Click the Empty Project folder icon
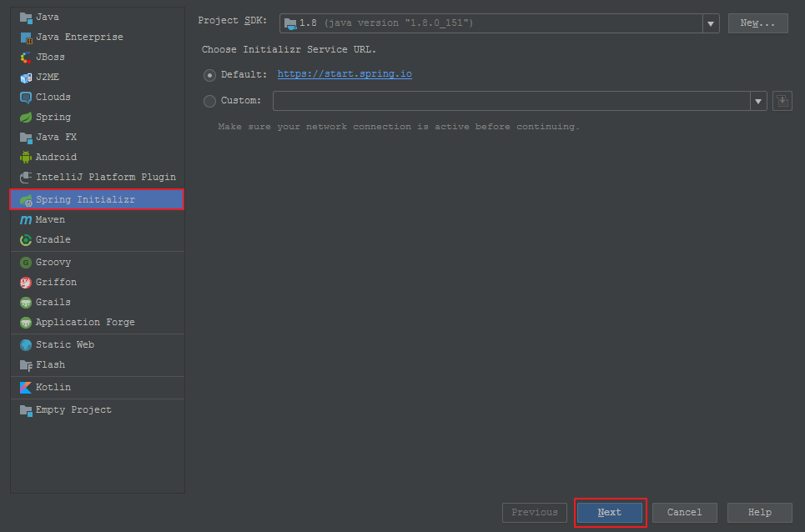The width and height of the screenshot is (805, 532). (26, 410)
